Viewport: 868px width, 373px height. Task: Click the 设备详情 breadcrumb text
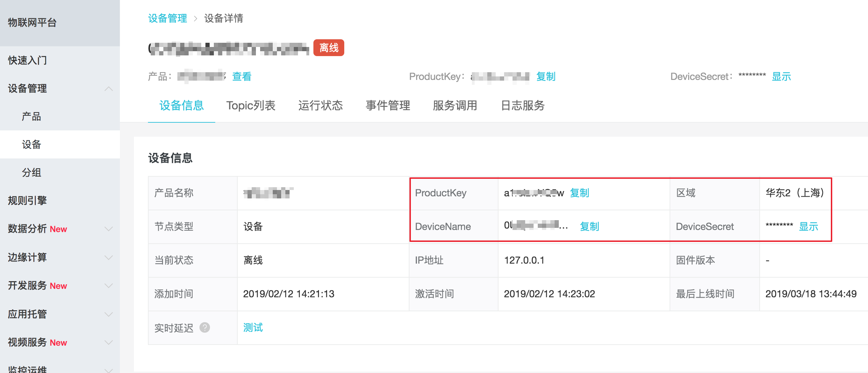(x=224, y=18)
